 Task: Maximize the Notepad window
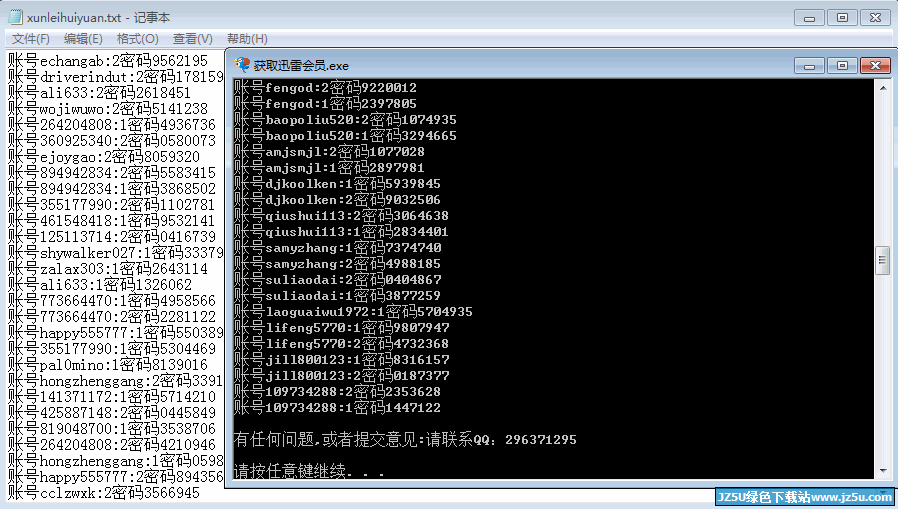842,18
